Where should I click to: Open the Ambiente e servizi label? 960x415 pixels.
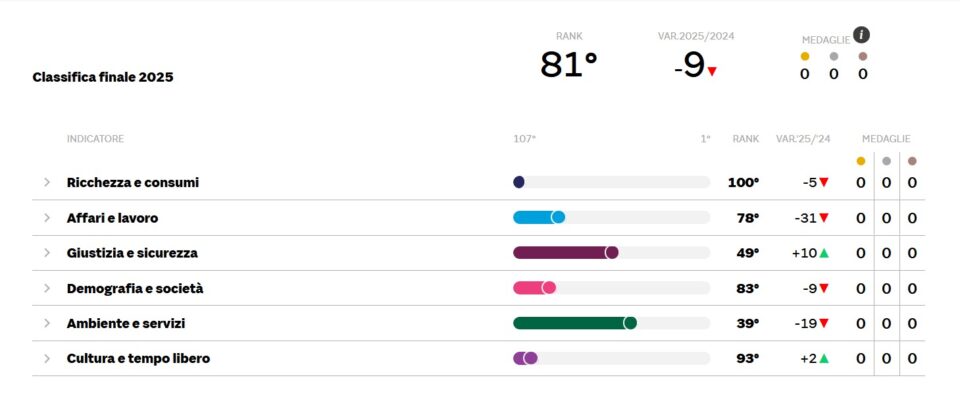coord(126,323)
